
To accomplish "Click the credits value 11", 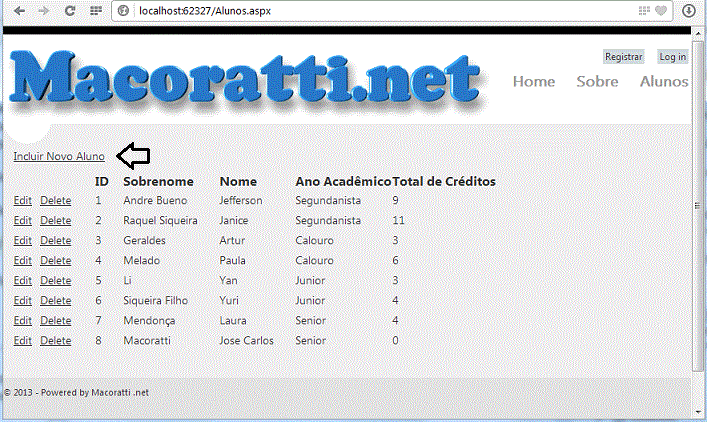I will pos(398,220).
